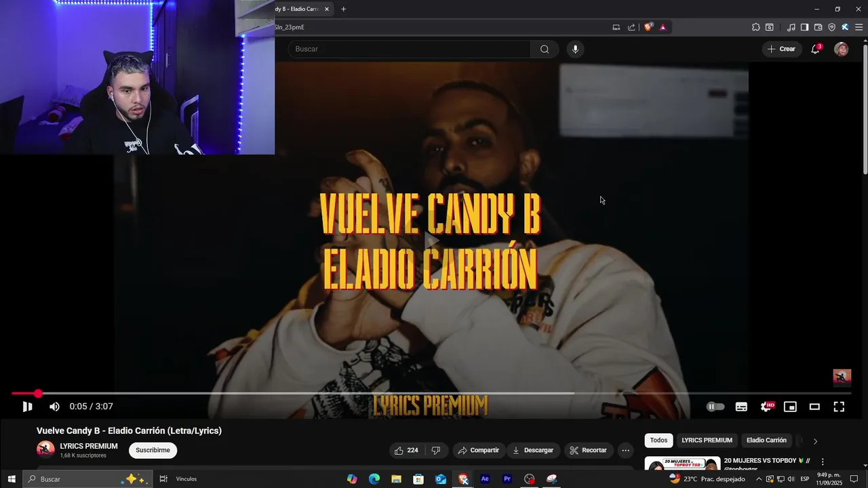Screen dimensions: 868x488
Task: Click the Descargar download button
Action: click(x=533, y=450)
